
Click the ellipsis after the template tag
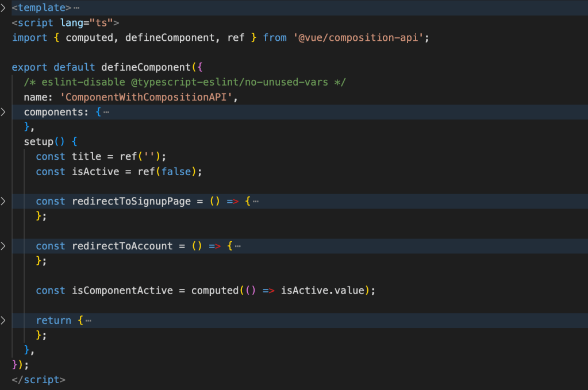pos(77,8)
